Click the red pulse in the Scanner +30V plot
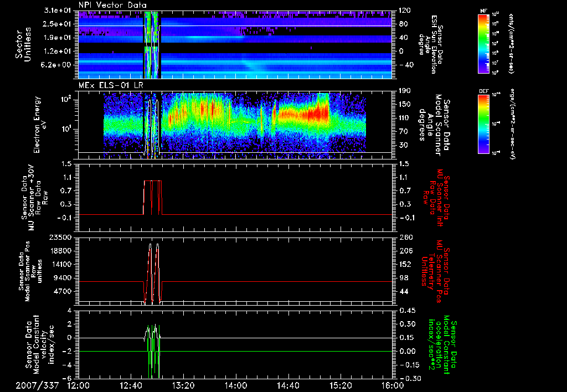 point(153,198)
